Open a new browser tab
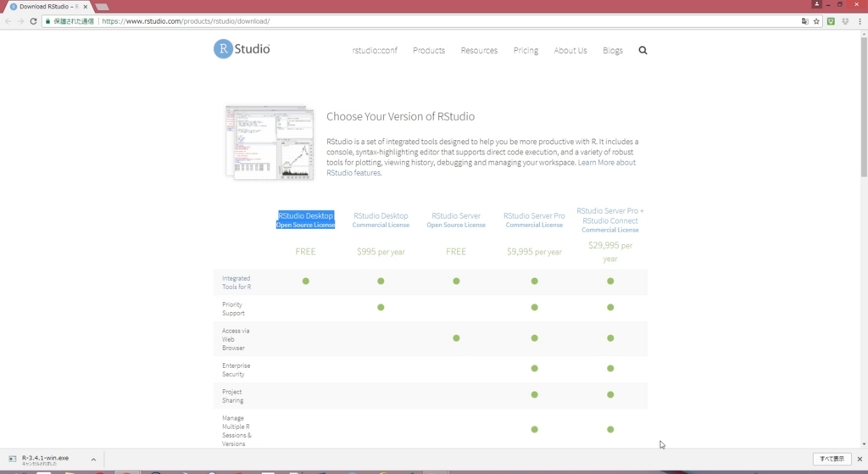 pos(102,7)
